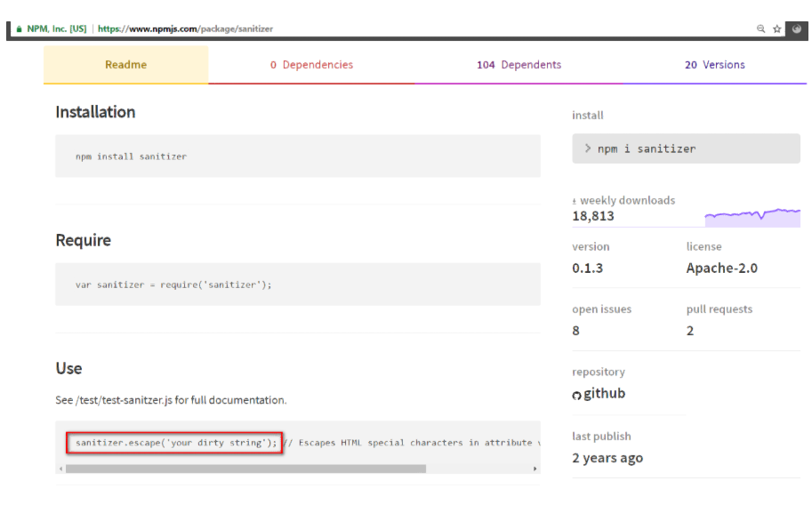Image resolution: width=812 pixels, height=513 pixels.
Task: Click the pull requests count 2
Action: click(690, 331)
